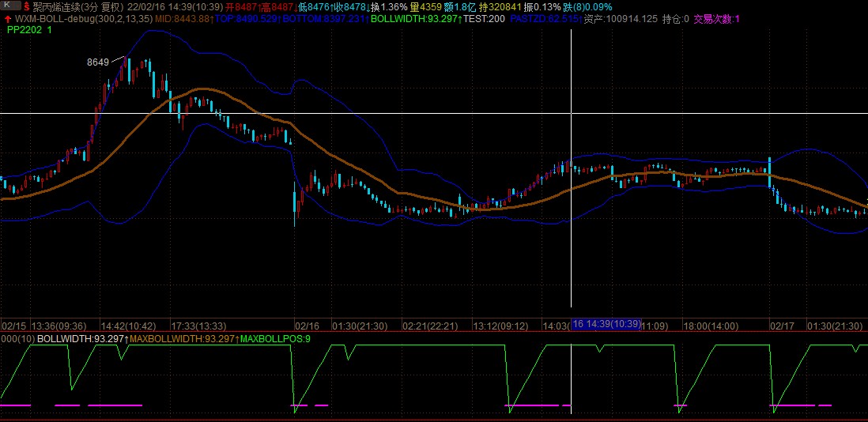Click the 18:00(14:00) time axis marker

pos(711,326)
